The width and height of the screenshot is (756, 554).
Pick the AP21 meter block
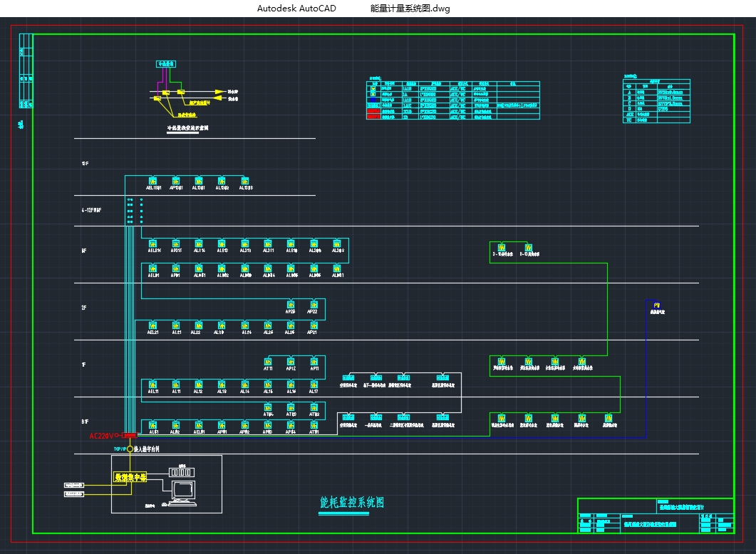coord(312,325)
